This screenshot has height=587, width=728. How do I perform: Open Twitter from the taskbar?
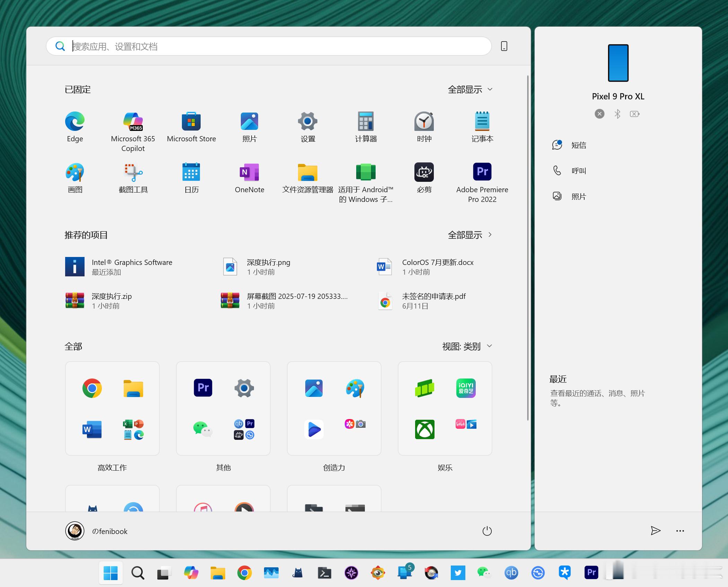pyautogui.click(x=458, y=573)
